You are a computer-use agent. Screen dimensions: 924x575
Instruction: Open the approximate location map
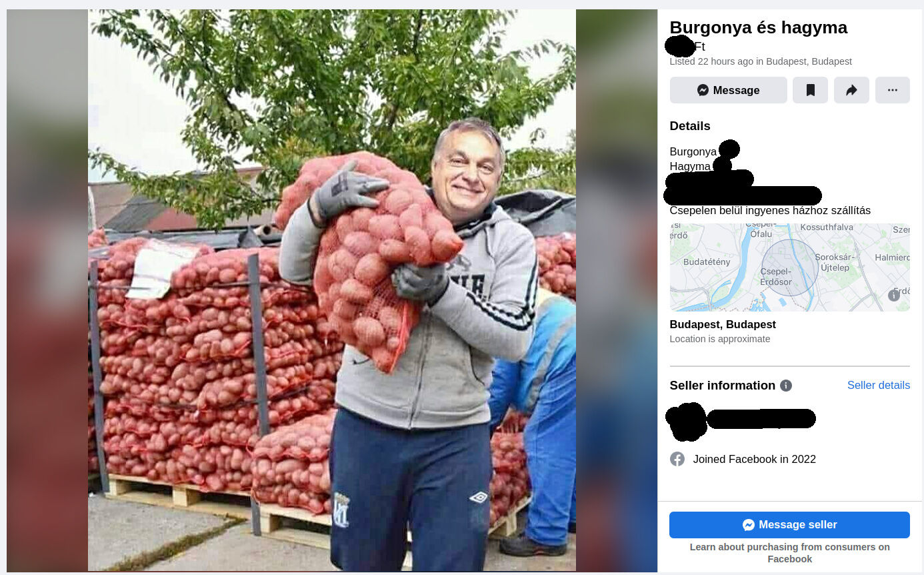[x=789, y=267]
